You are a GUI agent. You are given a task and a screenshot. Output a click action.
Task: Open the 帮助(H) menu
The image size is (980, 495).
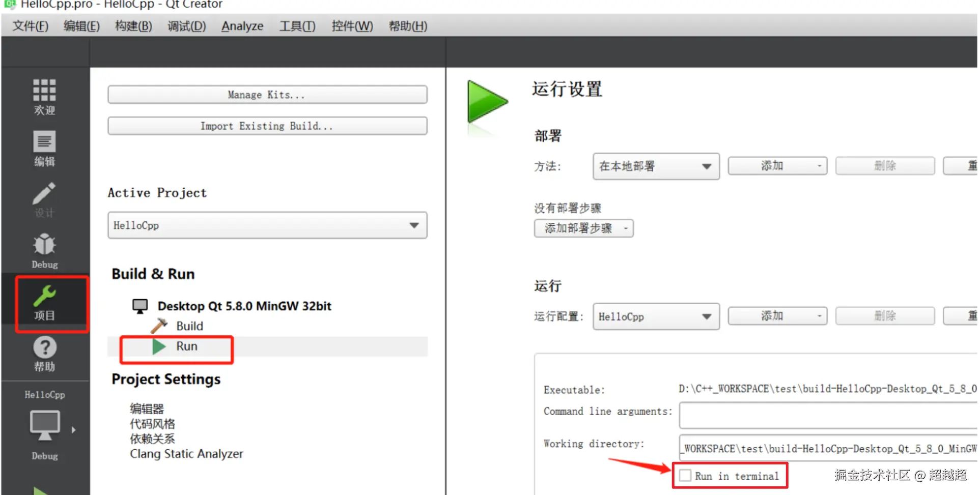click(x=408, y=26)
